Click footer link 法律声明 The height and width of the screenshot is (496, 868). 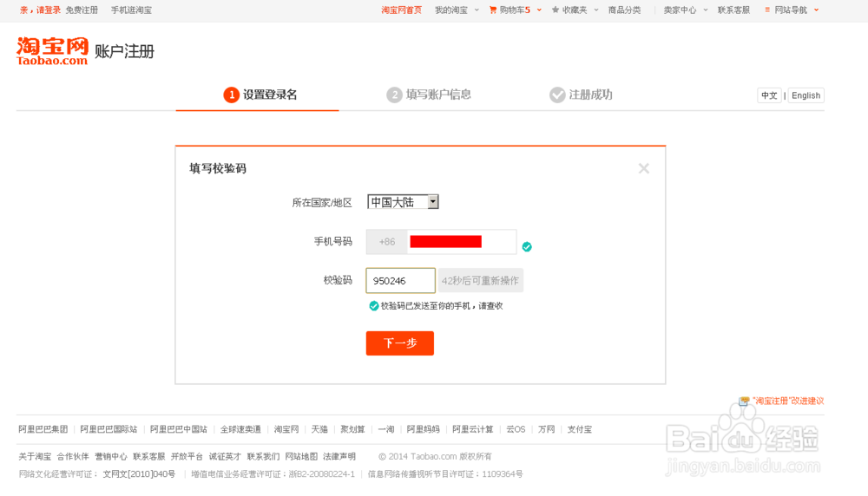pyautogui.click(x=339, y=456)
